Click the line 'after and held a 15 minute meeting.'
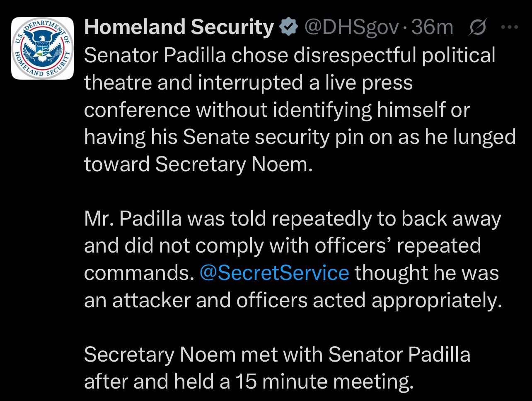 coord(249,382)
